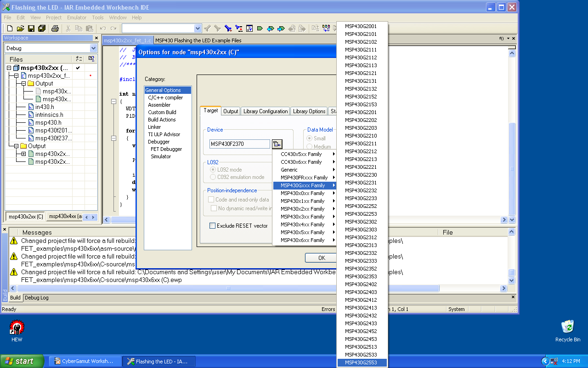The image size is (588, 368).
Task: Click the Previous Bookmark arrow icon
Action: pos(271,29)
